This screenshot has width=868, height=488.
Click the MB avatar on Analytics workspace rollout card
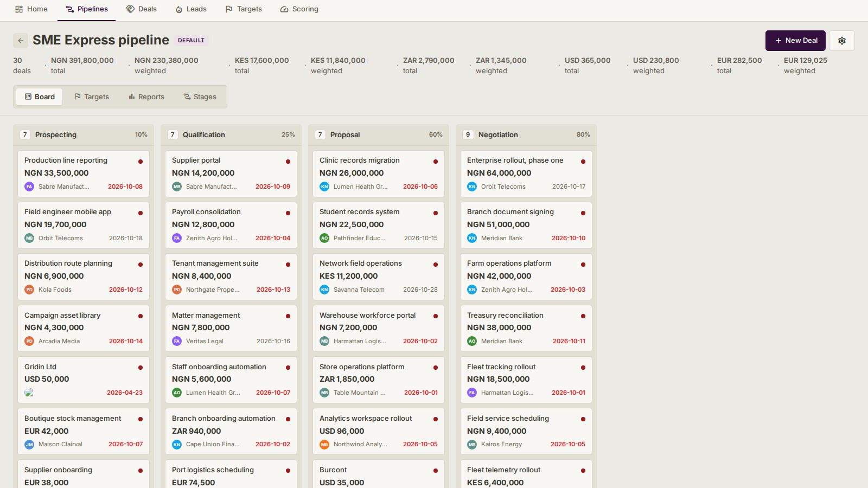pos(324,444)
